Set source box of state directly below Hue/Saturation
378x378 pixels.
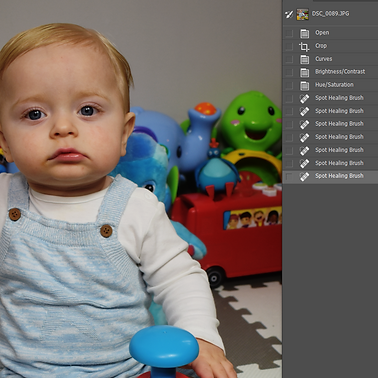point(289,98)
